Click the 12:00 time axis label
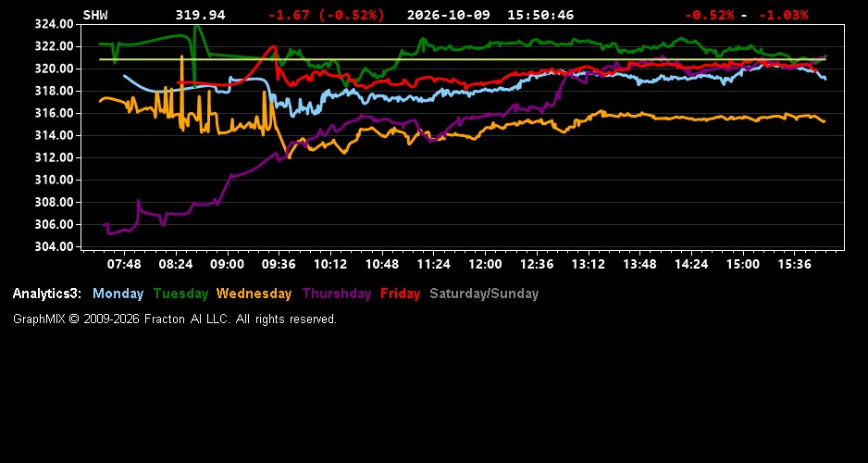Image resolution: width=868 pixels, height=463 pixels. (485, 264)
